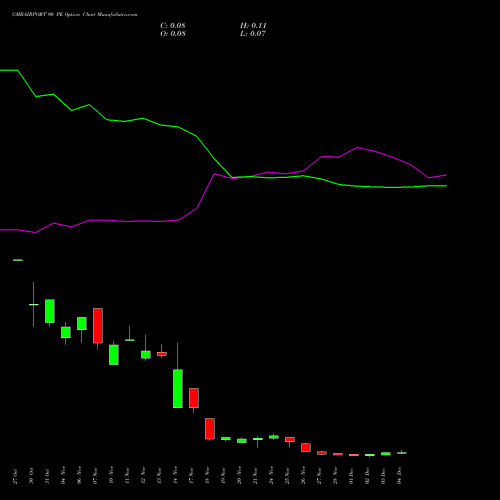Select the small green candle above 12 Nov
The width and height of the screenshot is (500, 500).
(x=146, y=355)
